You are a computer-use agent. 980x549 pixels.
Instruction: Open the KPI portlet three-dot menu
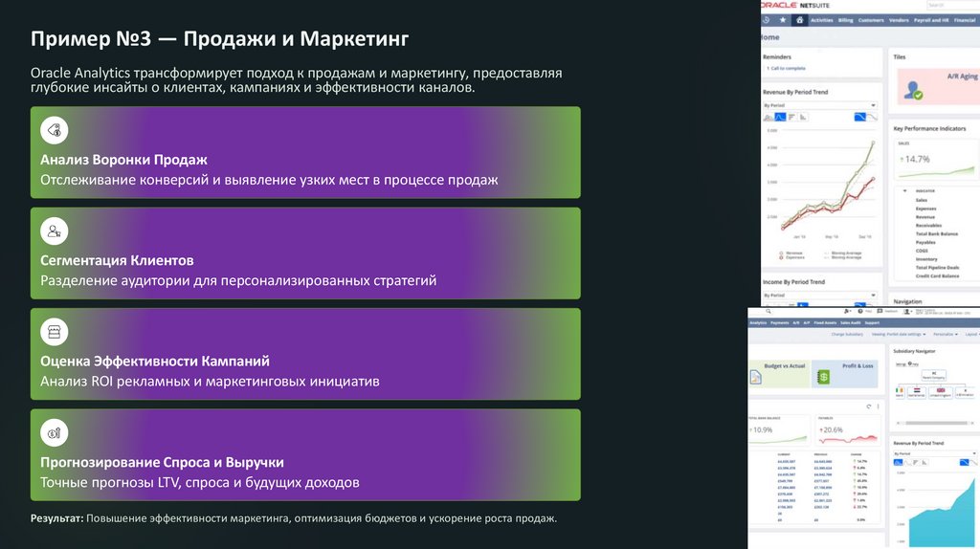pos(879,406)
